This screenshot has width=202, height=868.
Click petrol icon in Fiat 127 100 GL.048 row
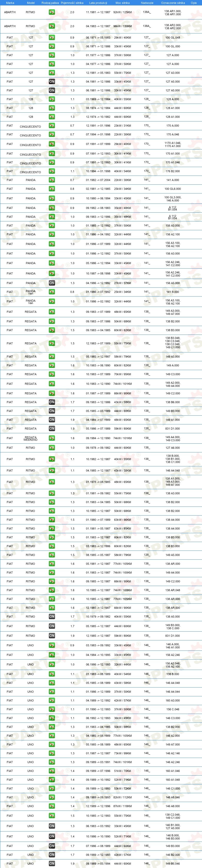(52, 38)
